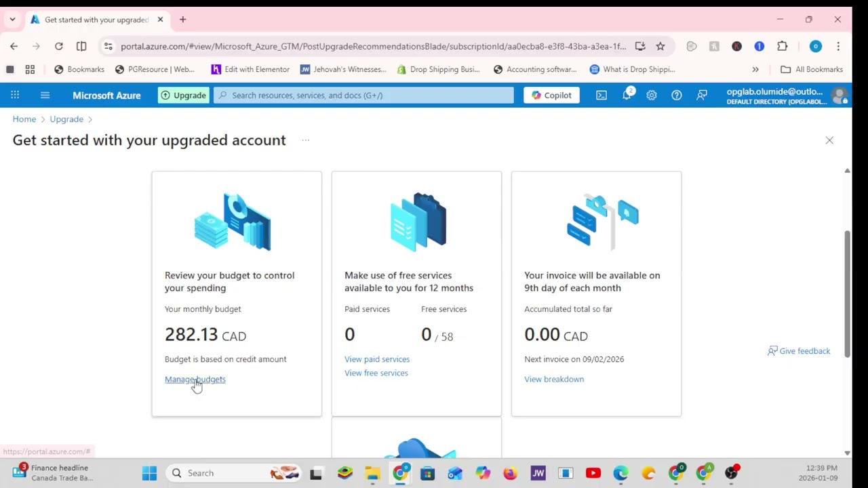Open Drop Shipping Busi... bookmark
The width and height of the screenshot is (868, 488).
pyautogui.click(x=438, y=69)
